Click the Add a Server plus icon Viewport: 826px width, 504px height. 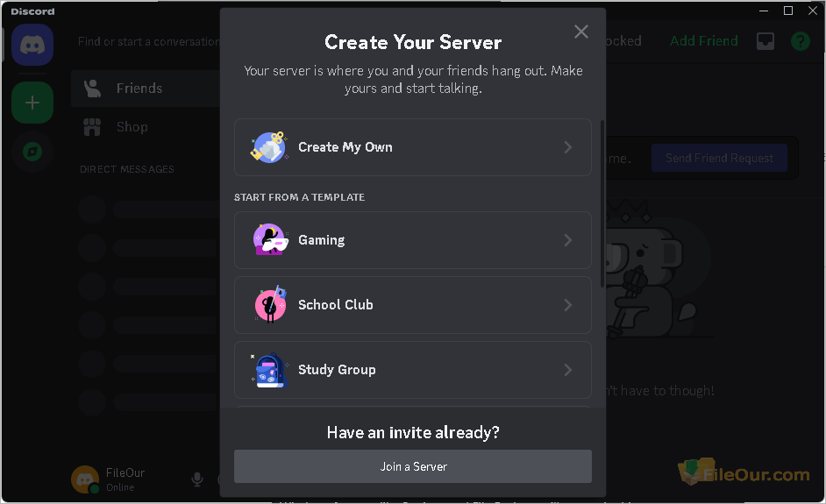point(32,103)
